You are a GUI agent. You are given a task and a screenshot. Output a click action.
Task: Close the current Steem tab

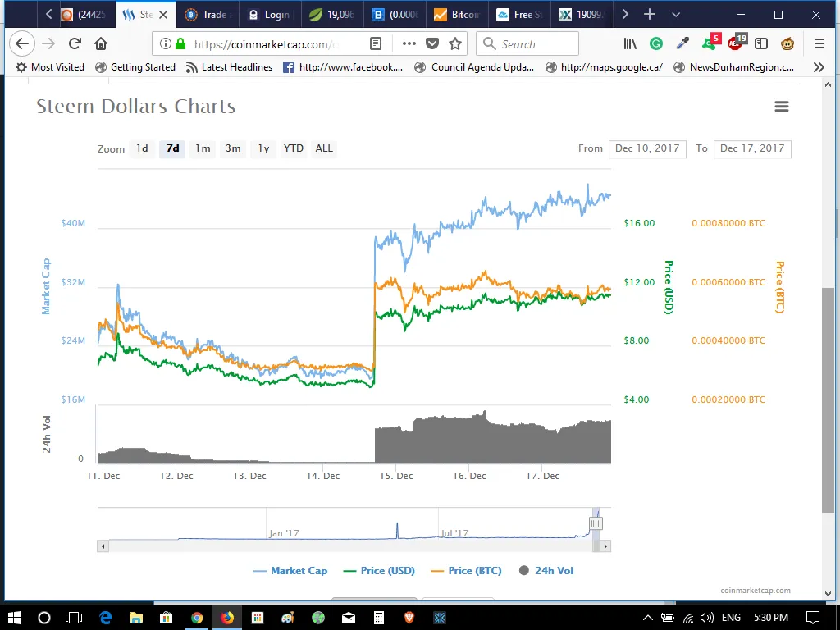click(x=163, y=15)
